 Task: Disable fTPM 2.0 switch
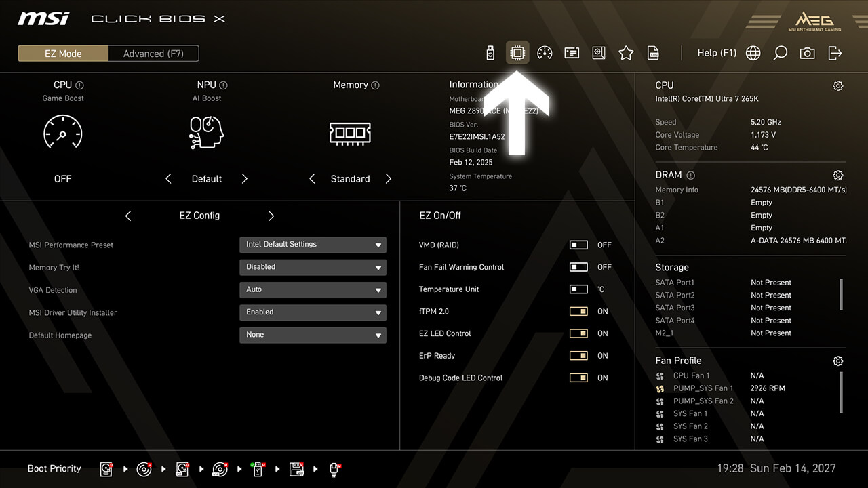(x=578, y=312)
